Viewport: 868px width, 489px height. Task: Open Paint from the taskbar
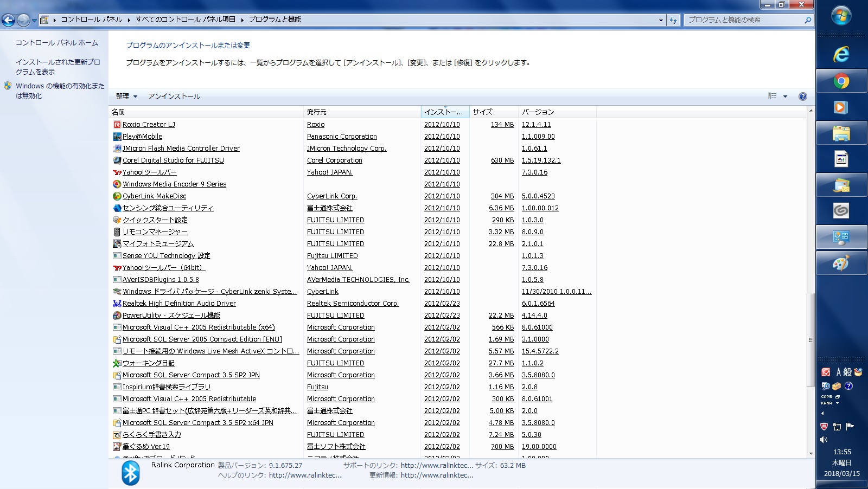[x=841, y=264]
